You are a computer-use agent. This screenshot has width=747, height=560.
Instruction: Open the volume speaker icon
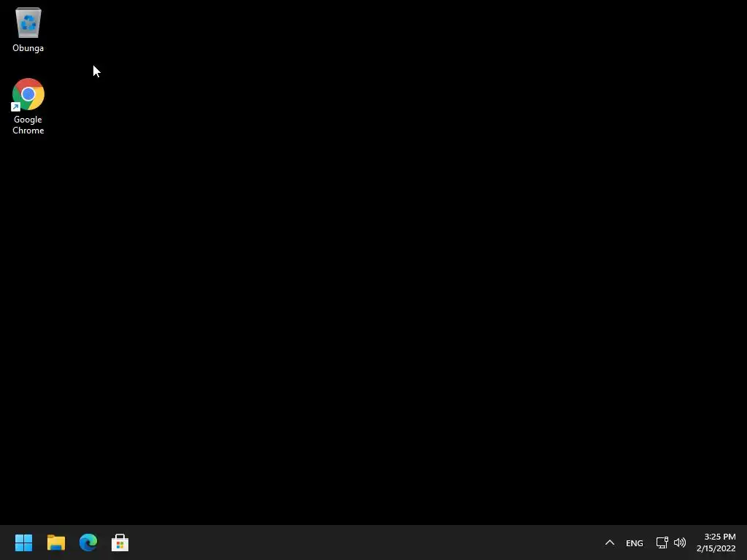pos(680,542)
